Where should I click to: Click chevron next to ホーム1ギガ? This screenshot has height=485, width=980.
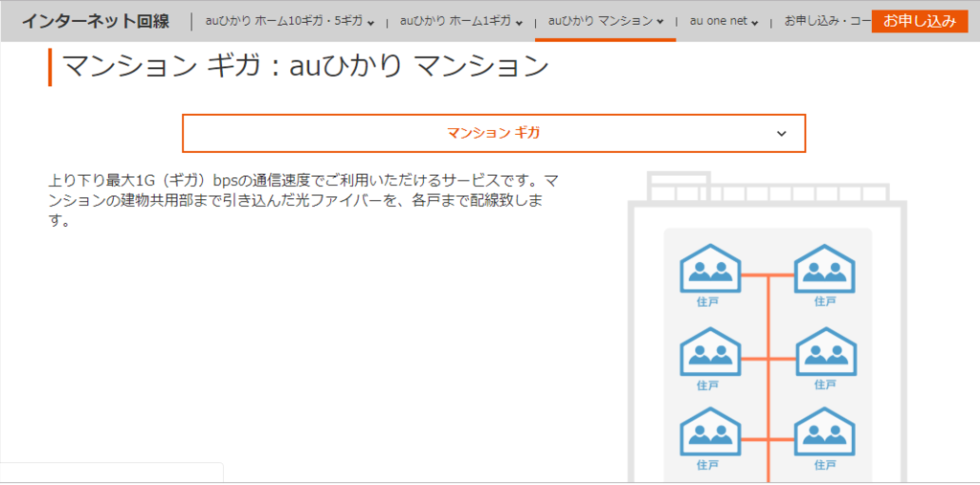click(x=520, y=24)
